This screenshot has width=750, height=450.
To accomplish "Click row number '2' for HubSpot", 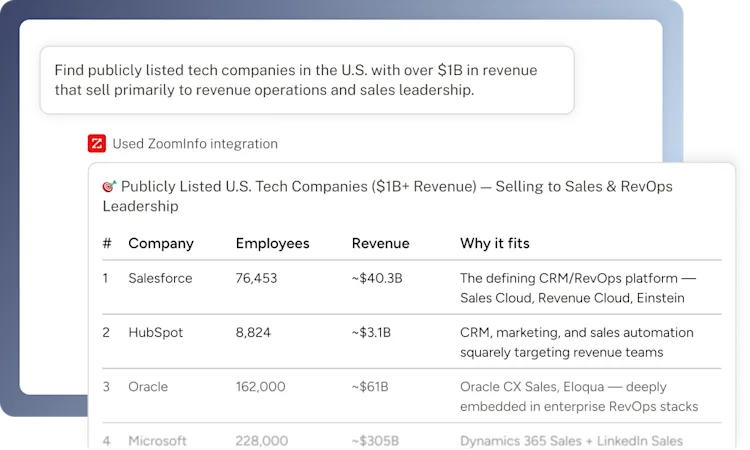I will pos(106,332).
